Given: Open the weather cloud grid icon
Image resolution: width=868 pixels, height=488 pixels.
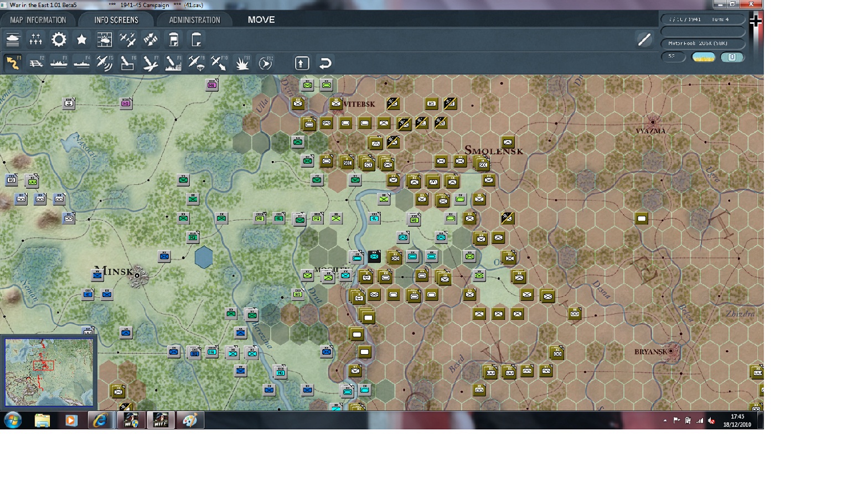Looking at the screenshot, I should (105, 40).
